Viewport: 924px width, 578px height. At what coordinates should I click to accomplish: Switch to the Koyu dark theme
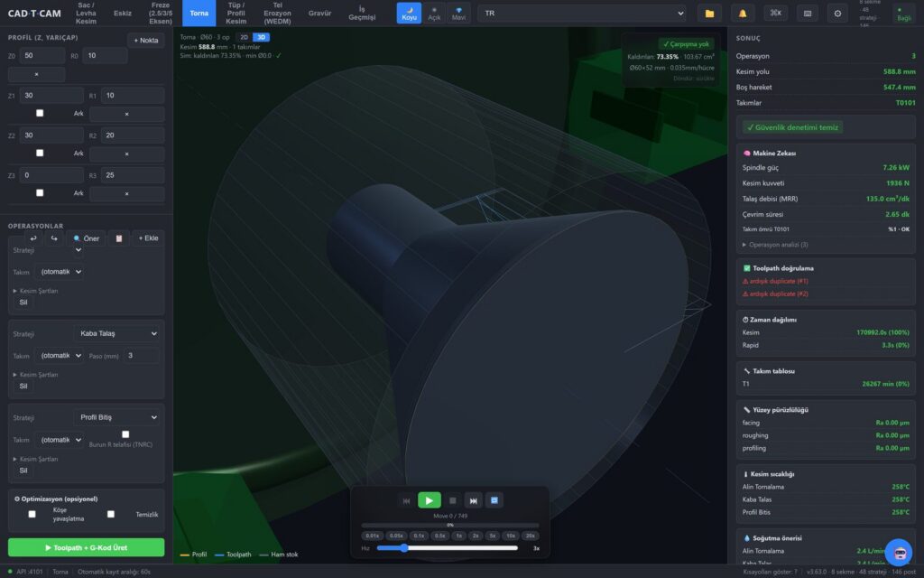click(x=409, y=13)
